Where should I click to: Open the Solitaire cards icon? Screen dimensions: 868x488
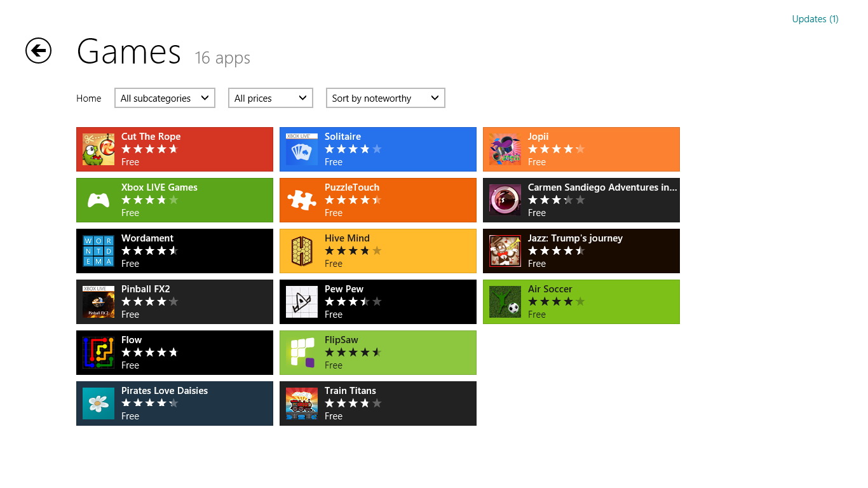302,149
